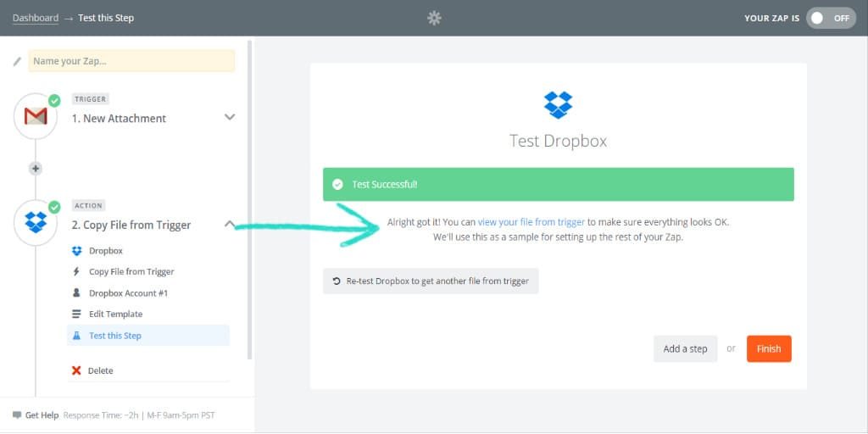The height and width of the screenshot is (434, 868).
Task: Toggle the Zap ON/OFF switch
Action: click(830, 18)
